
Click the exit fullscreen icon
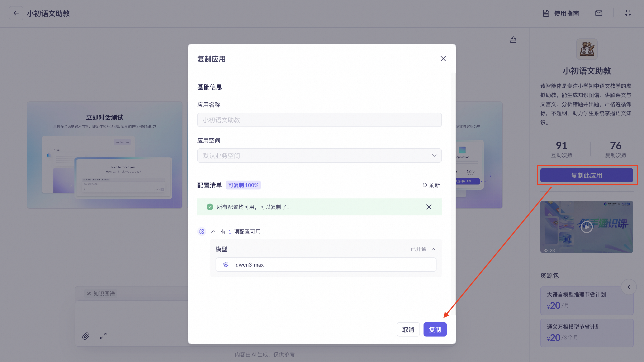628,13
